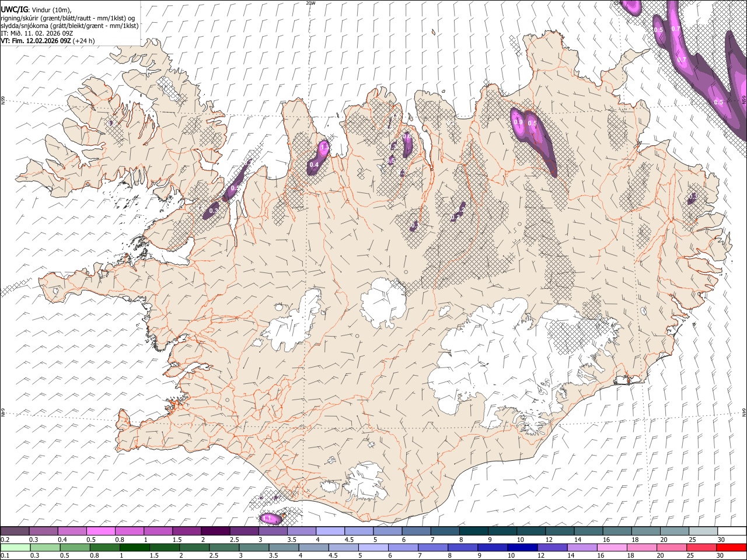Screen dimensions: 747x560
Task: Click the line starting with slydda/snjókoma
Action: click(x=69, y=26)
